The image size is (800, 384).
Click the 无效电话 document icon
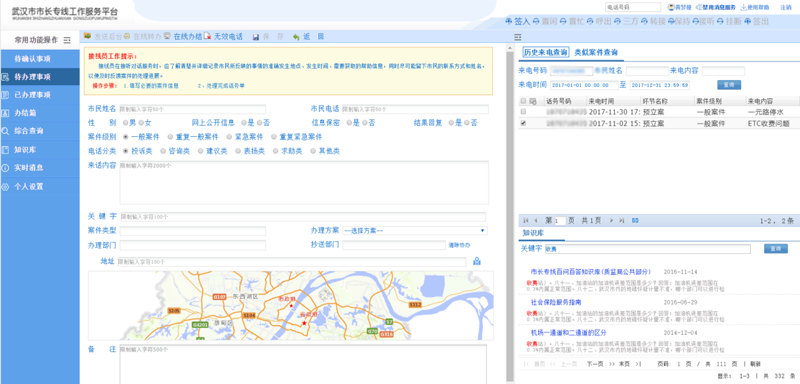[x=207, y=37]
